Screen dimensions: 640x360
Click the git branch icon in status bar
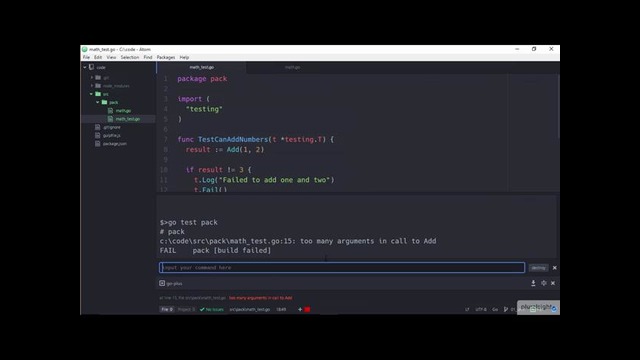coord(506,309)
